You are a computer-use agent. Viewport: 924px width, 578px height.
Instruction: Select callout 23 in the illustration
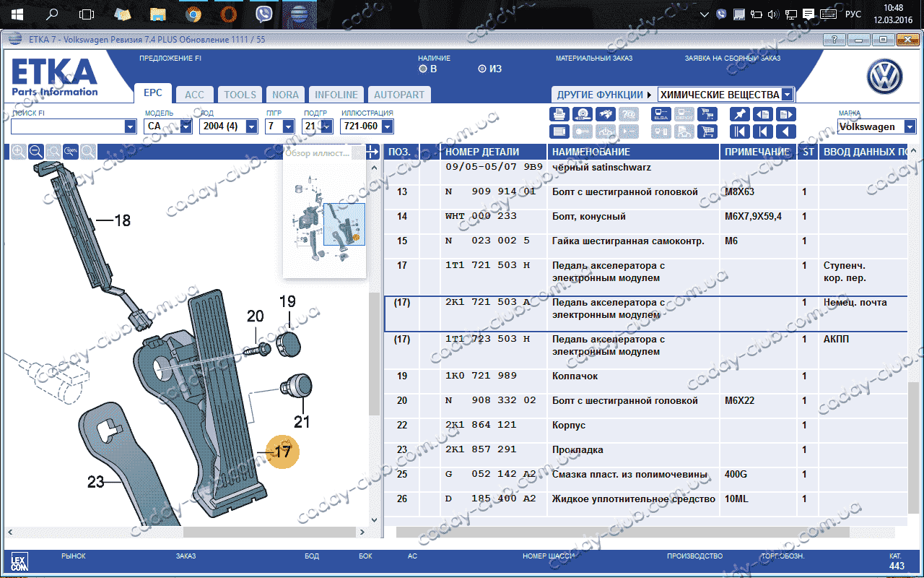(x=96, y=482)
